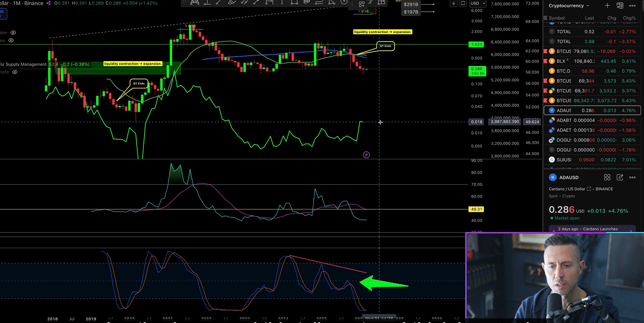The image size is (644, 323).
Task: Open ADAUSD details three-dot menu
Action: [x=632, y=177]
